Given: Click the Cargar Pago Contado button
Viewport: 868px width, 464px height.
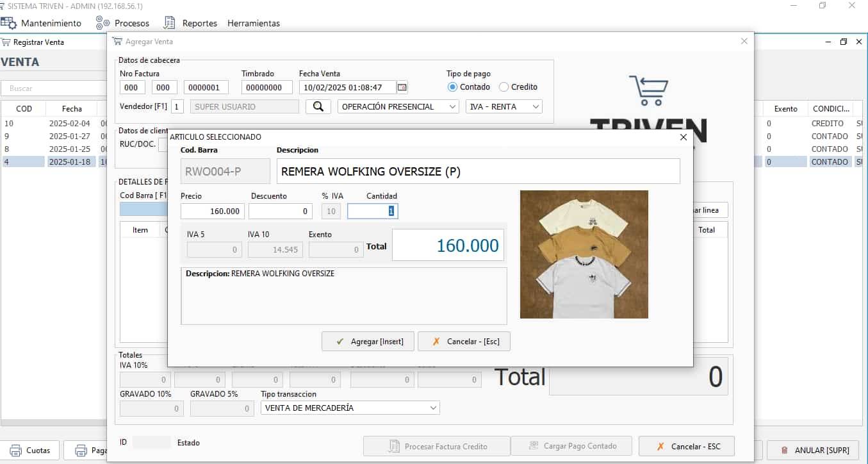Looking at the screenshot, I should point(572,446).
